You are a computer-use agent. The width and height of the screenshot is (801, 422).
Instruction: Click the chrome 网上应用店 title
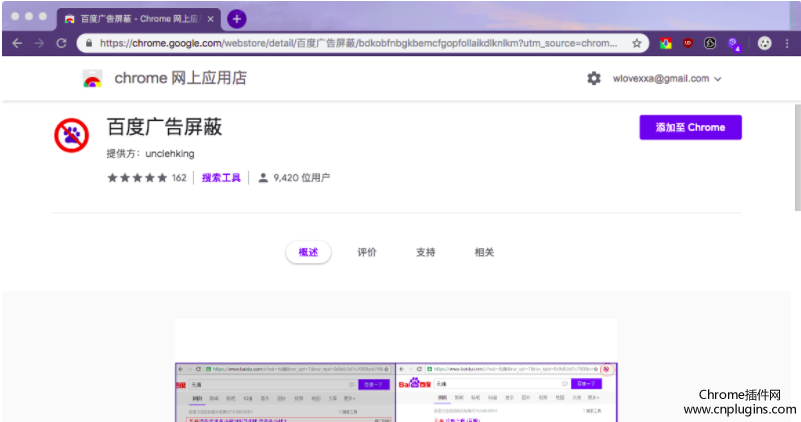180,78
